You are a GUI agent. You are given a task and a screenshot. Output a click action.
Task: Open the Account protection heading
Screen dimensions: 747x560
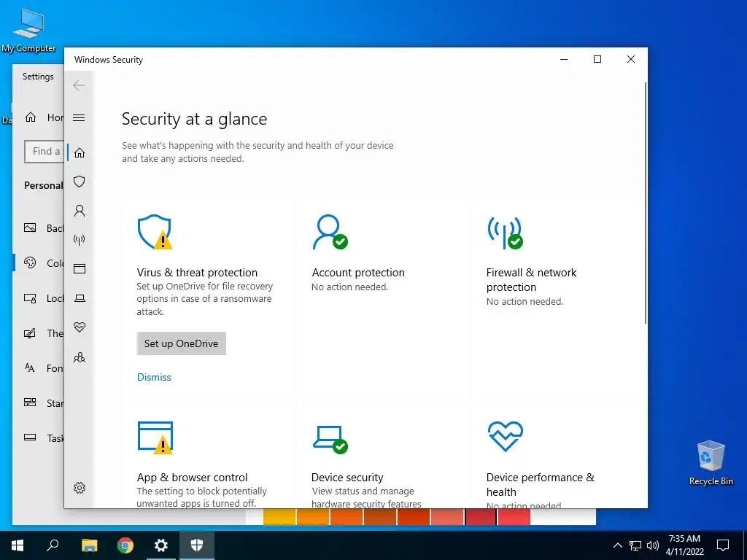coord(358,273)
